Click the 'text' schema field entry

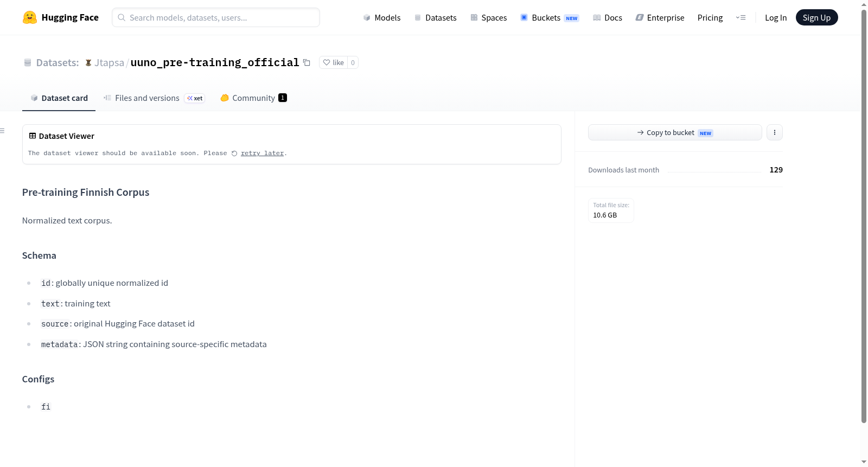pyautogui.click(x=50, y=304)
